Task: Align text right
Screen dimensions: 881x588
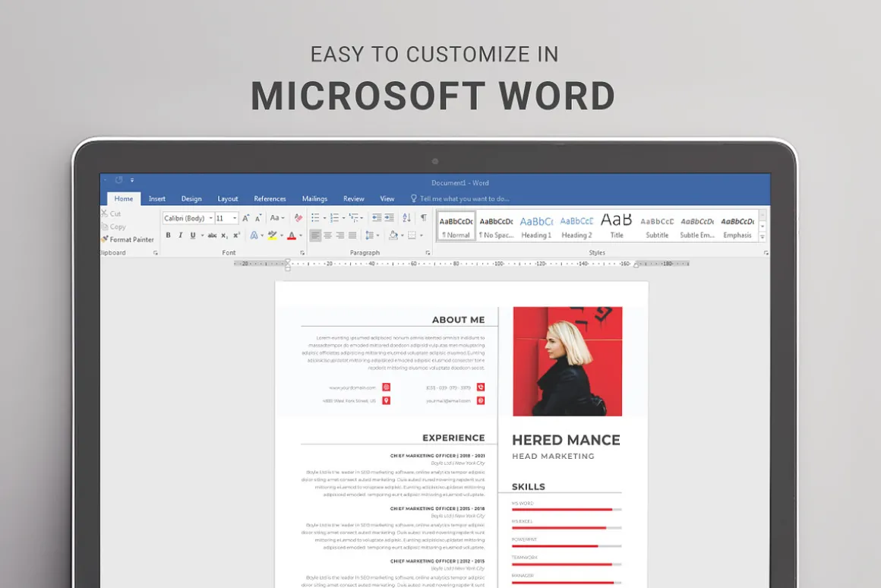Action: [340, 236]
